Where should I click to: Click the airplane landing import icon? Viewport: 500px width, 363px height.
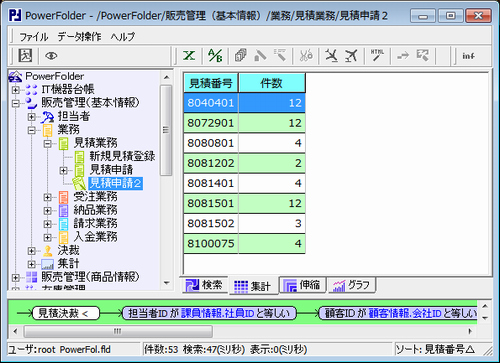[x=331, y=55]
